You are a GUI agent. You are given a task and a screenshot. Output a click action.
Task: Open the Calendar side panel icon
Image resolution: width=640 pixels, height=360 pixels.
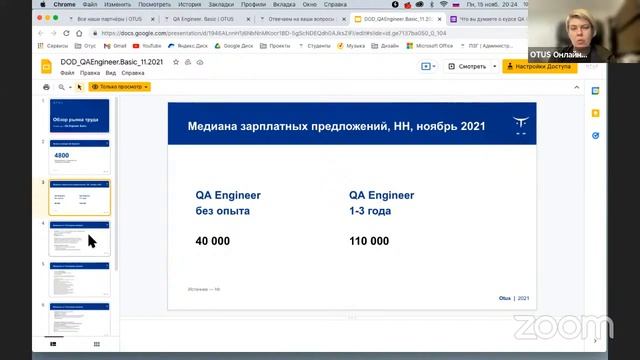tap(596, 91)
